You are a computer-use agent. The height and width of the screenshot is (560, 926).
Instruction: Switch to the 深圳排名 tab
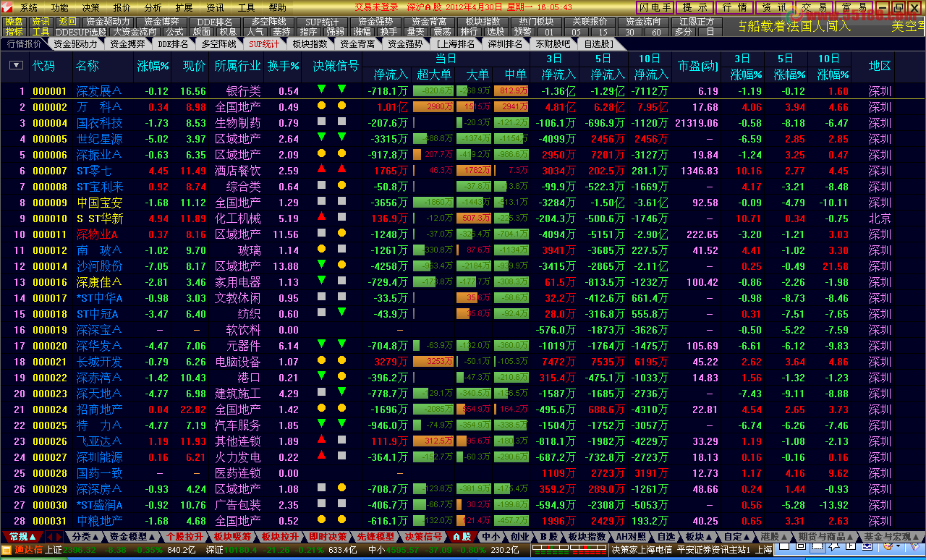click(x=505, y=43)
